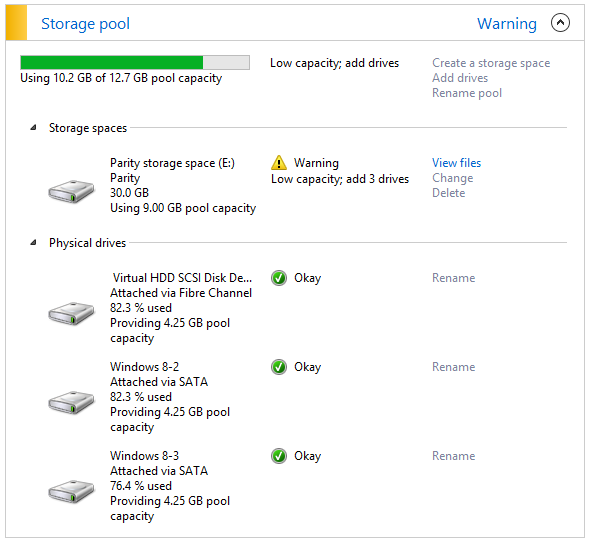Click Rename for the Windows 8-2 drive
590x545 pixels.
(453, 367)
